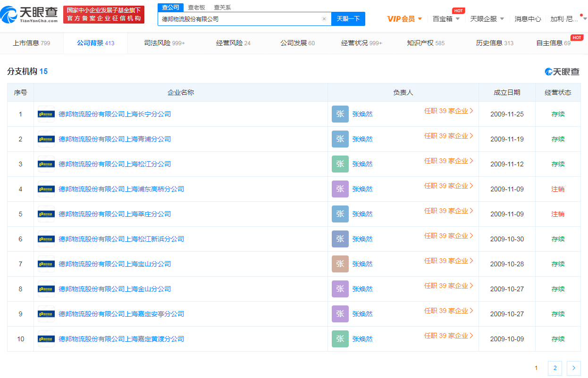Expand 任职 39 家企业 in row 5
Viewport: 588px width, 378px height.
click(x=448, y=211)
